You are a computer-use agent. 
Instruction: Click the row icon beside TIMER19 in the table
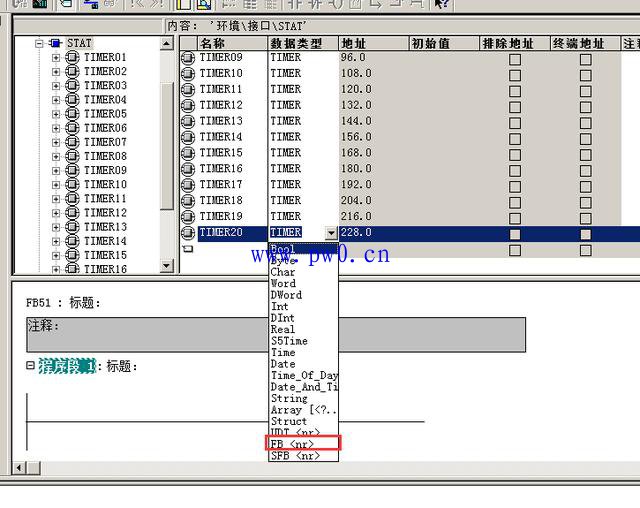[x=188, y=217]
